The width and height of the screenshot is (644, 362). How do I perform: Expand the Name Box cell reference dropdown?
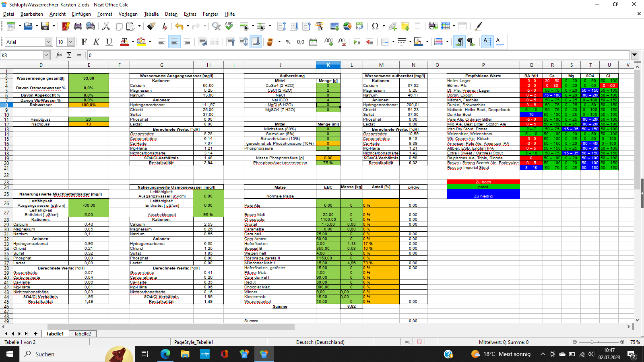point(46,55)
